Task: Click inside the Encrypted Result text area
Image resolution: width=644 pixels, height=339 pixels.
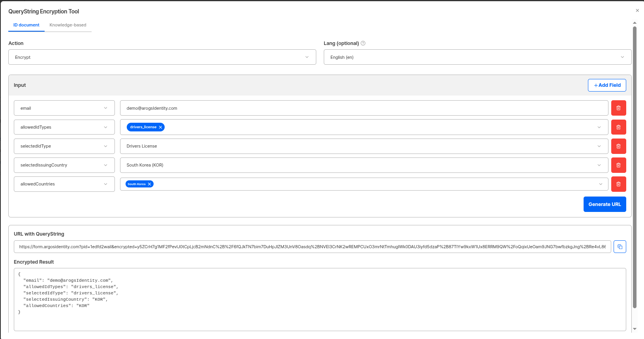Action: pyautogui.click(x=320, y=300)
